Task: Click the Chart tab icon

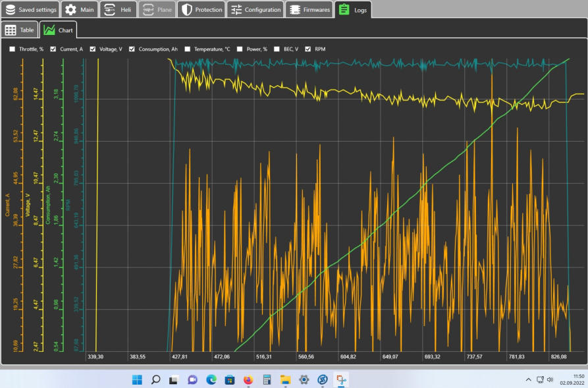Action: click(49, 30)
